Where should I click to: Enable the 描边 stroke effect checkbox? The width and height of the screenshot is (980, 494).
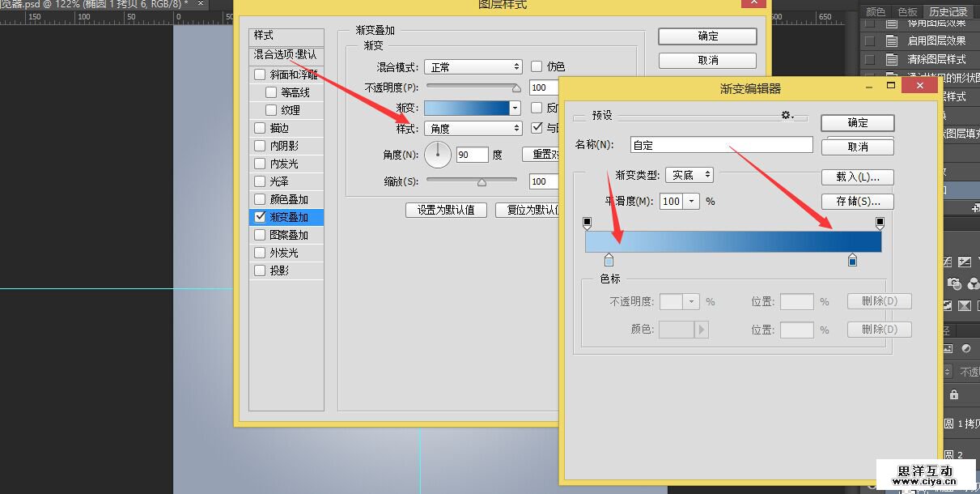click(260, 128)
